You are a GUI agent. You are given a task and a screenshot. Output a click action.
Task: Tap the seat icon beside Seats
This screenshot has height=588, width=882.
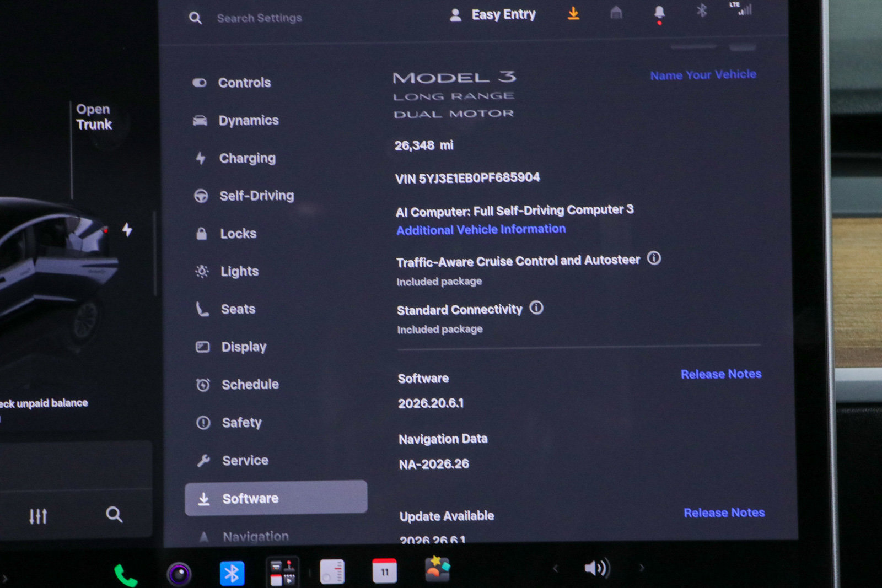pyautogui.click(x=202, y=309)
